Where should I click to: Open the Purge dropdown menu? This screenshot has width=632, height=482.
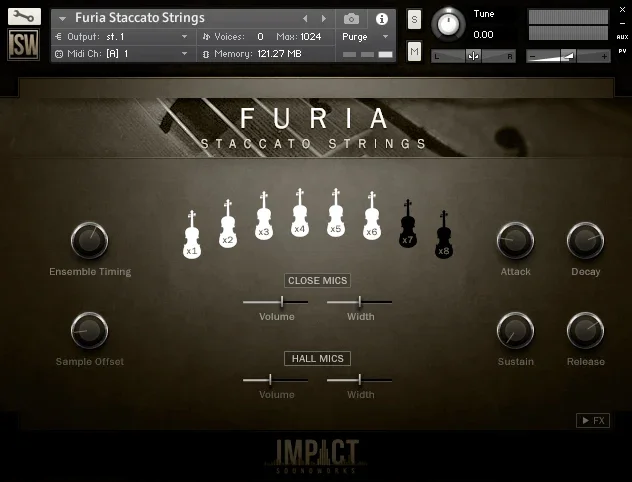(x=365, y=37)
